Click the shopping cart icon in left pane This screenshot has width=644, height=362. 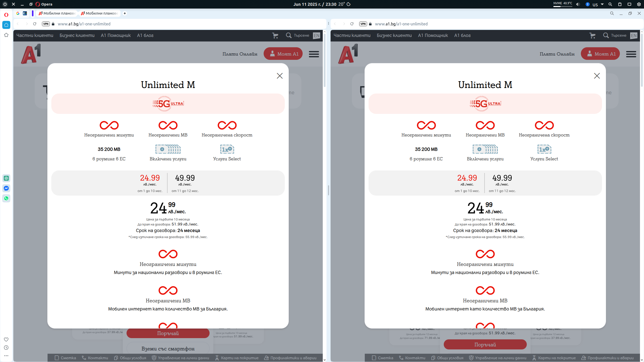(x=275, y=35)
